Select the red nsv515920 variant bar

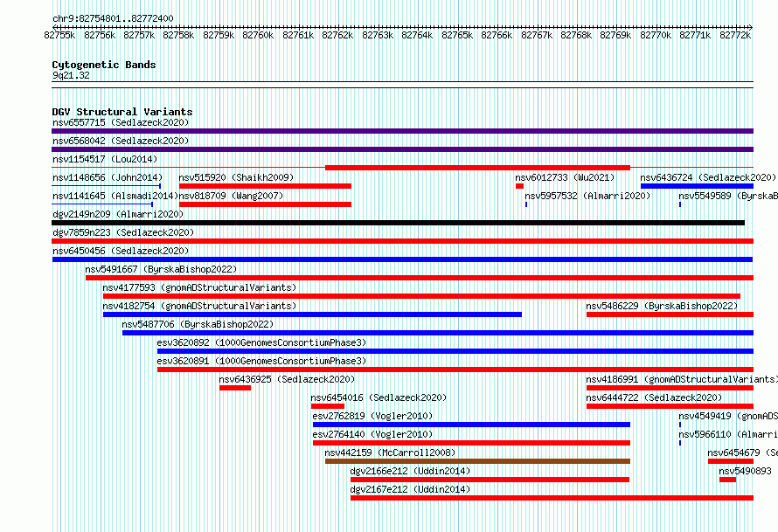click(265, 186)
